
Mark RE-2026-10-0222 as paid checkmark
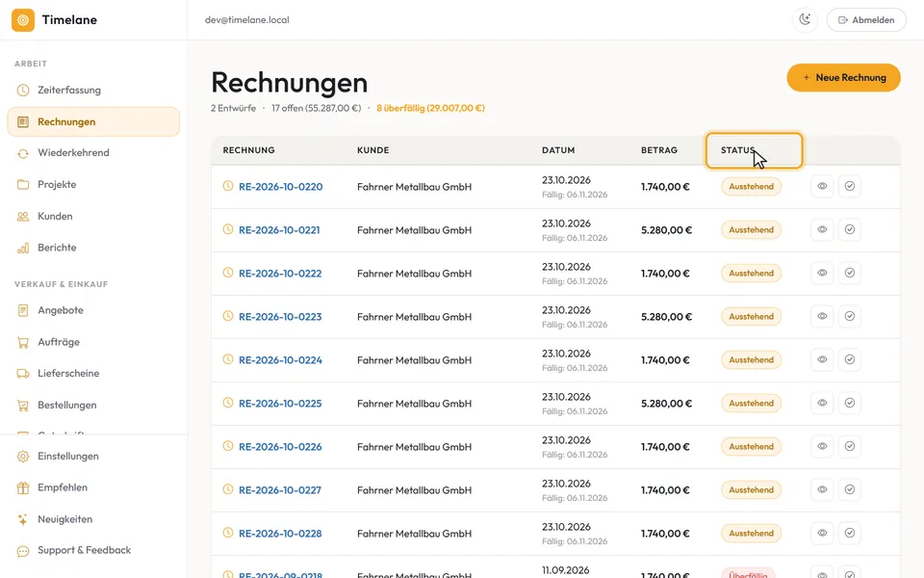(x=850, y=273)
